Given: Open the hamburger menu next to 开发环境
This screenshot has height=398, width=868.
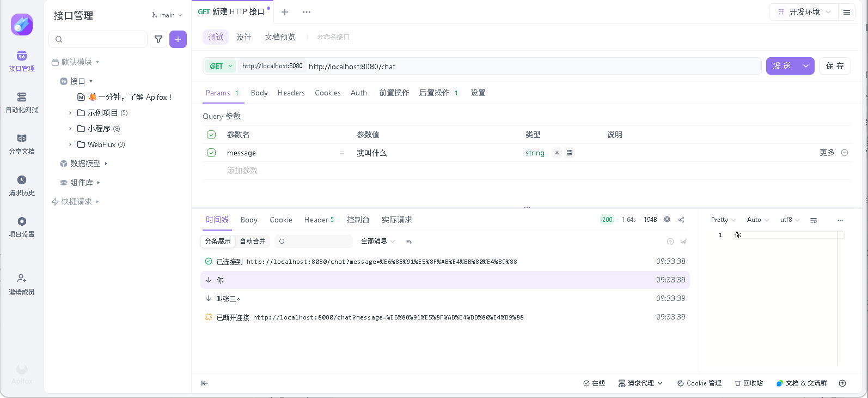Looking at the screenshot, I should pyautogui.click(x=847, y=12).
